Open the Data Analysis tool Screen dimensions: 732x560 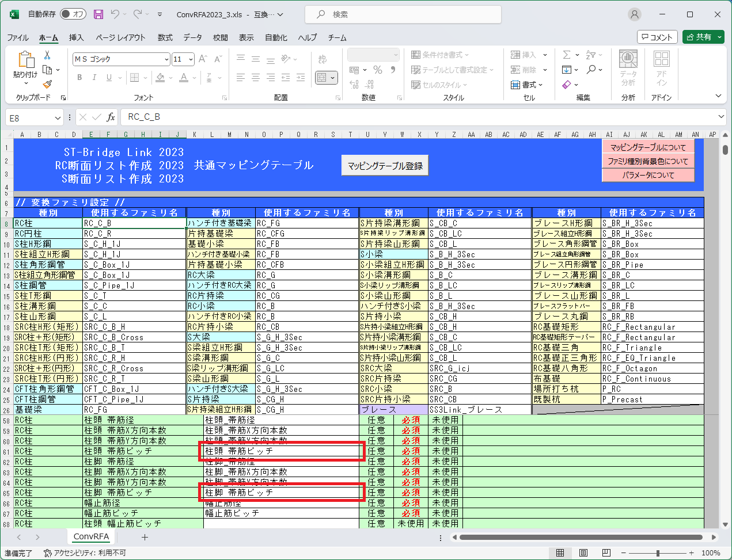628,68
